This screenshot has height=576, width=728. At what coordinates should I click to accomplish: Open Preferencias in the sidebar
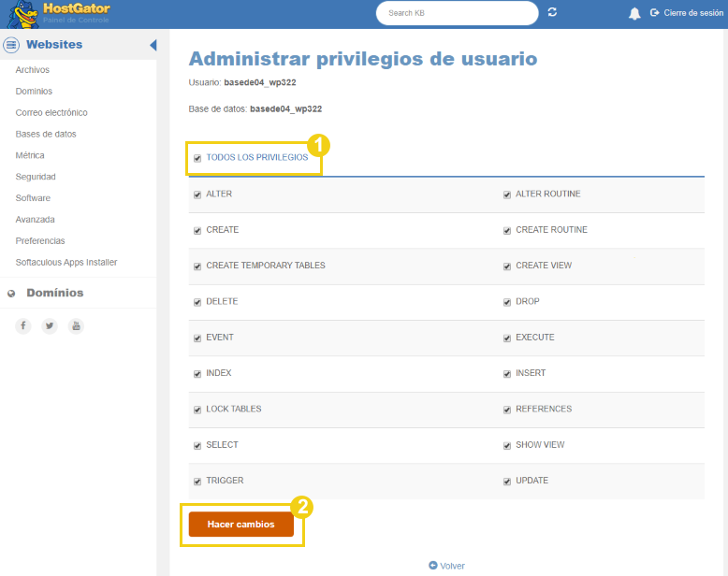(x=40, y=240)
